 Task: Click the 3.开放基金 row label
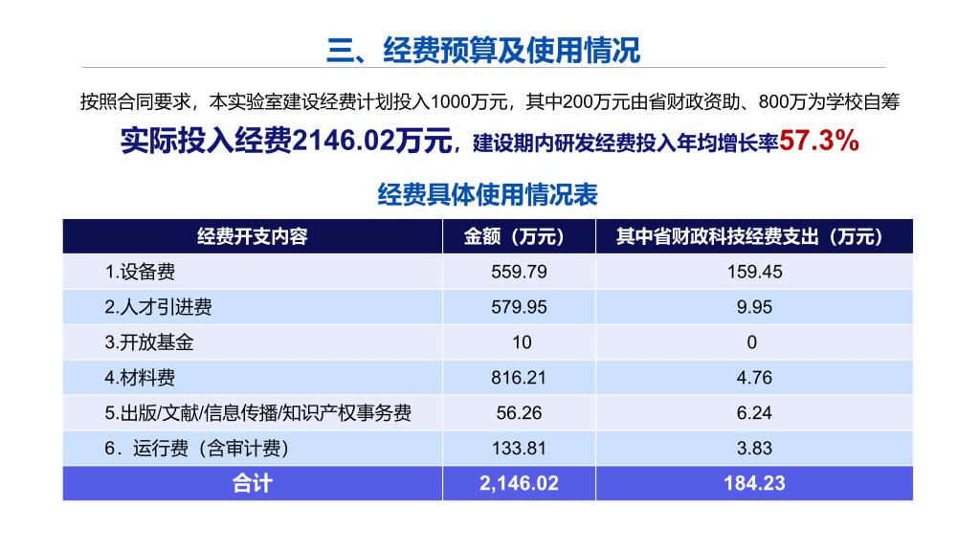point(148,342)
